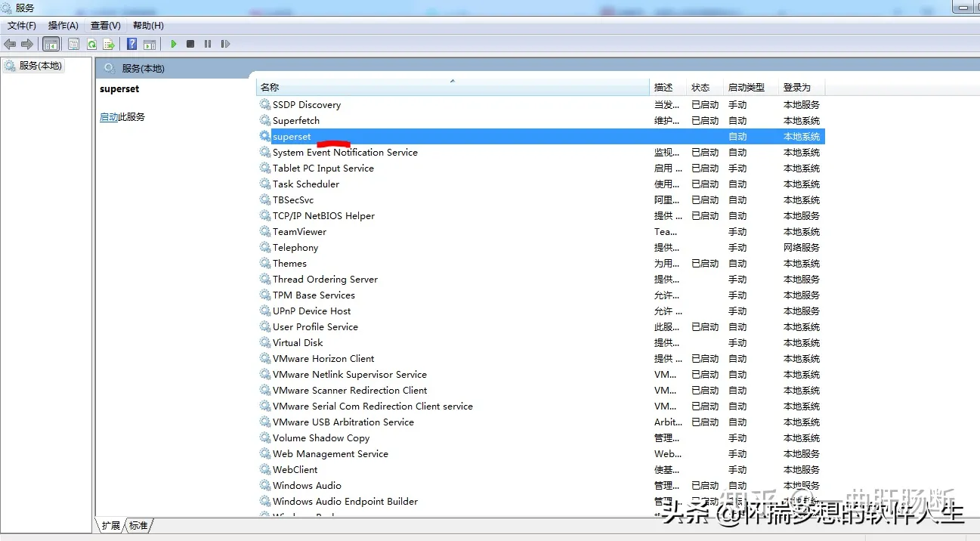Open the 文件(F) menu

(x=22, y=26)
